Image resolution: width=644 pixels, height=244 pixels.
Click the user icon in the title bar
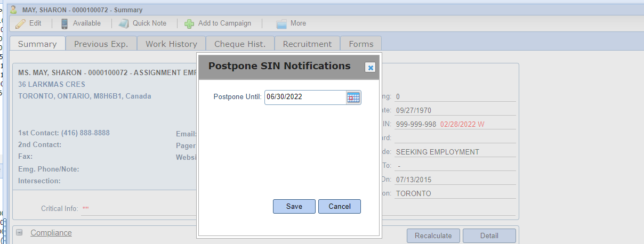(13, 10)
